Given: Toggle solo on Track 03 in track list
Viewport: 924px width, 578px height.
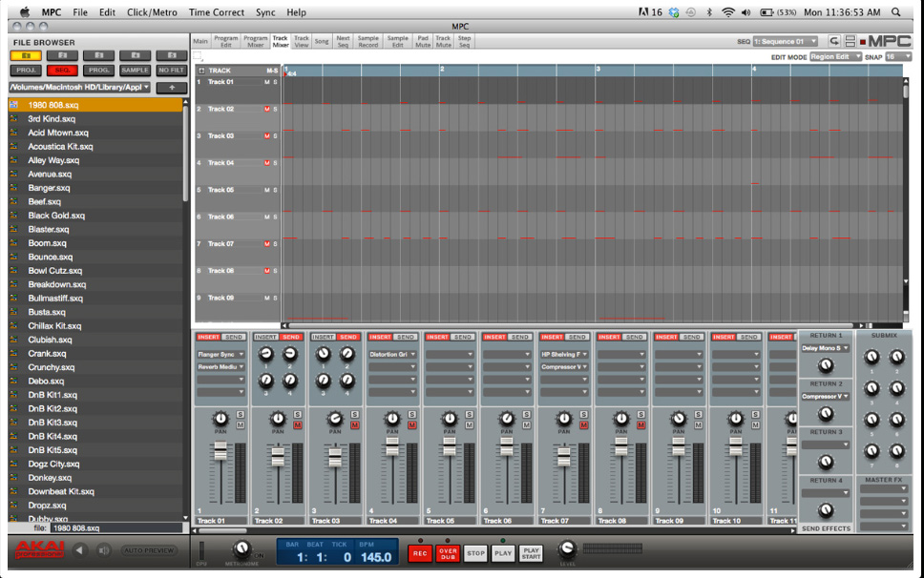Looking at the screenshot, I should coord(275,136).
